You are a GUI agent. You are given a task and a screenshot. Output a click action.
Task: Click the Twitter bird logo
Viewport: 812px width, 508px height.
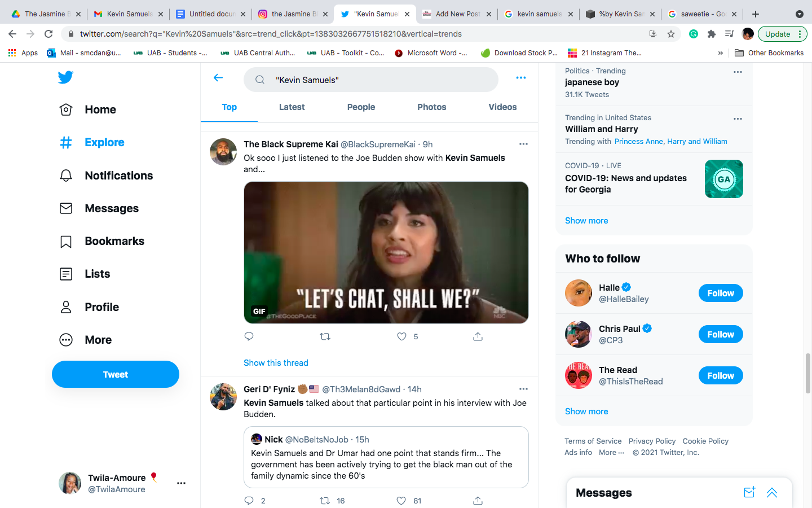(65, 77)
